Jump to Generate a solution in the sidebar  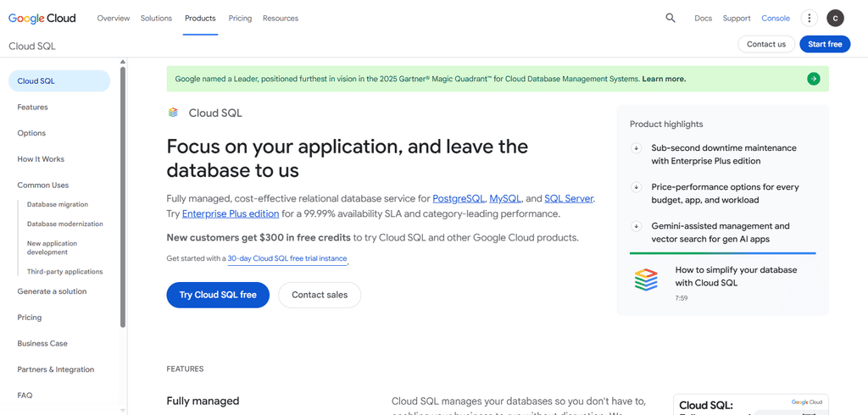[x=52, y=291]
